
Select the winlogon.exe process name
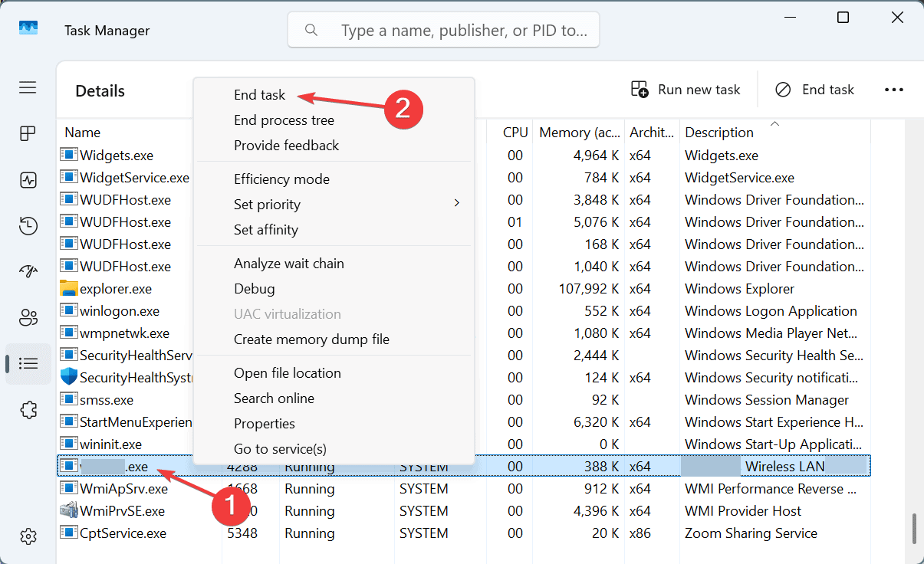120,311
